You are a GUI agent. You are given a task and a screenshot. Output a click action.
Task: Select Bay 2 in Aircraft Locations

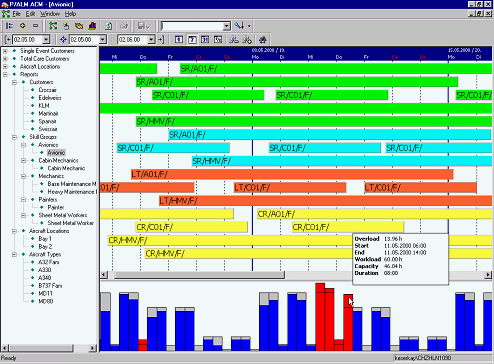click(x=45, y=247)
